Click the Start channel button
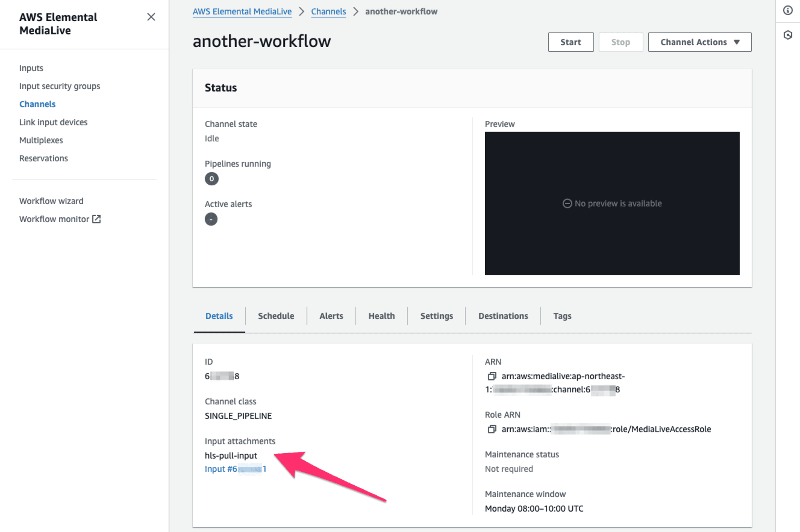 pyautogui.click(x=570, y=42)
